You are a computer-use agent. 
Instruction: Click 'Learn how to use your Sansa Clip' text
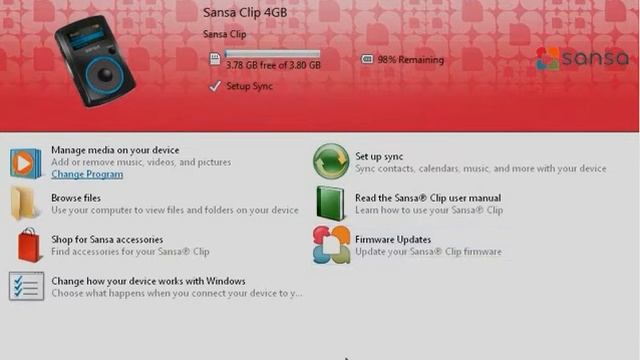tap(429, 210)
